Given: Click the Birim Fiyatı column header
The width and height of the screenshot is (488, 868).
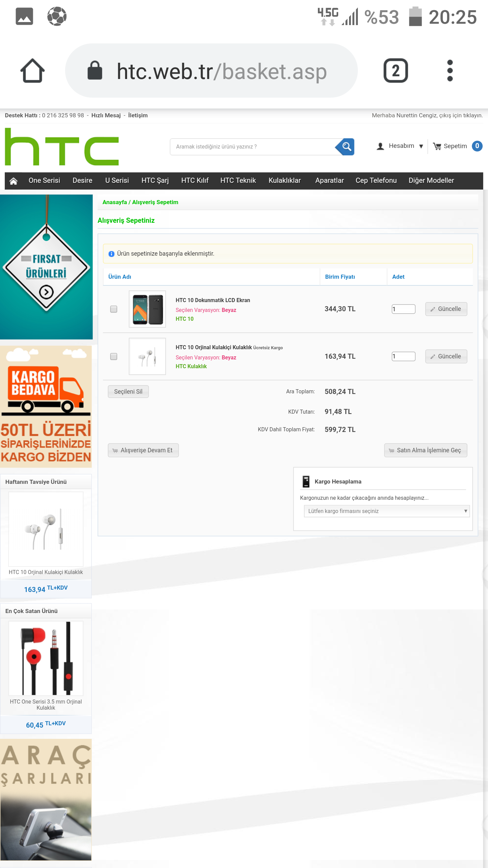Looking at the screenshot, I should (x=340, y=277).
